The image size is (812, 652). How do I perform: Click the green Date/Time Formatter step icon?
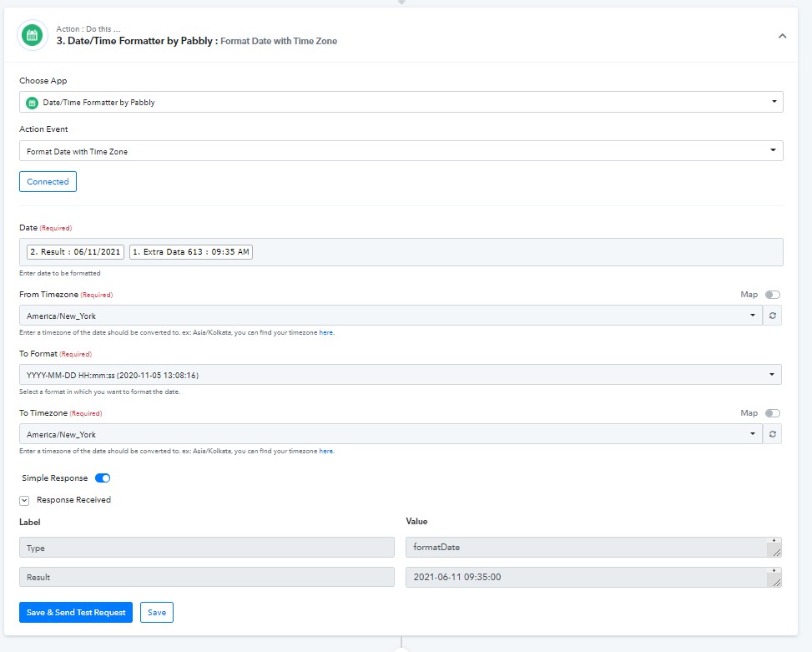32,36
